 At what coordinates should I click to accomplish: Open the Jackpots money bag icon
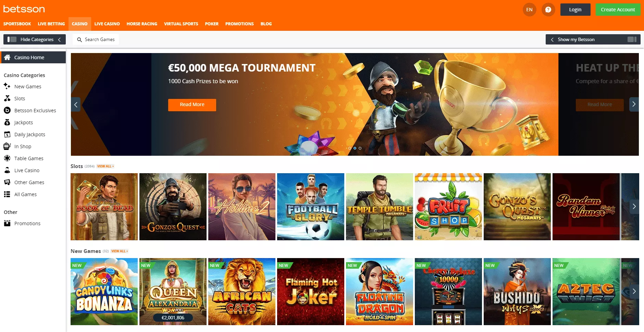(7, 122)
